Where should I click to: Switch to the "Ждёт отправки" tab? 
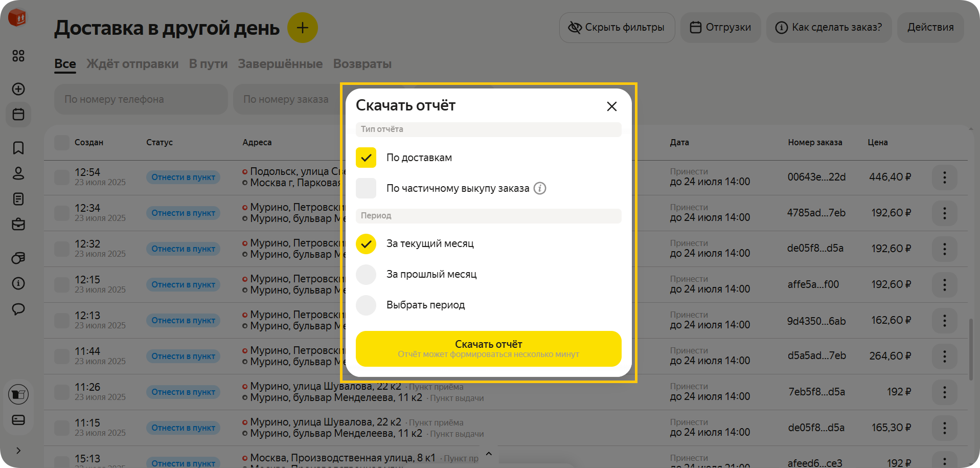tap(132, 64)
